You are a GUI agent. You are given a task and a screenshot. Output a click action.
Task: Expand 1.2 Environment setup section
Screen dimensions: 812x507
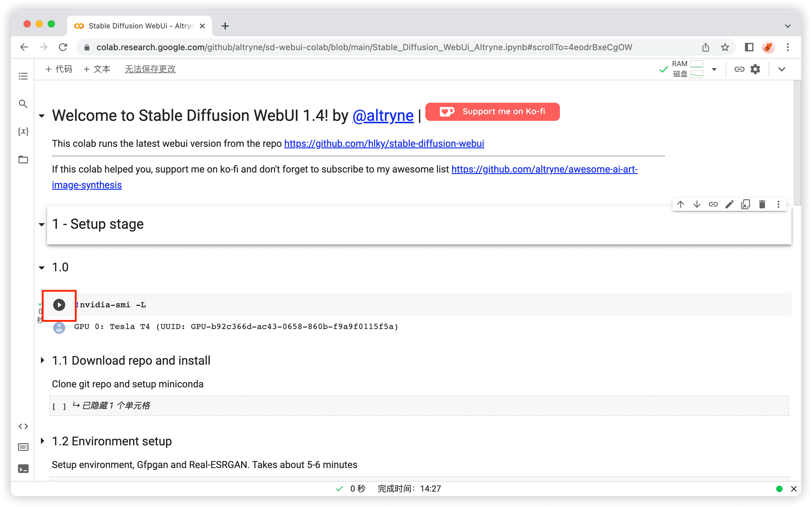click(42, 441)
